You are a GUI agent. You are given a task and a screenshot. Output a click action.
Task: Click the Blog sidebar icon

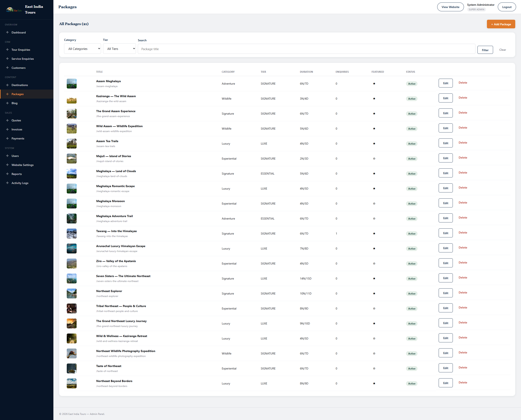tap(8, 103)
